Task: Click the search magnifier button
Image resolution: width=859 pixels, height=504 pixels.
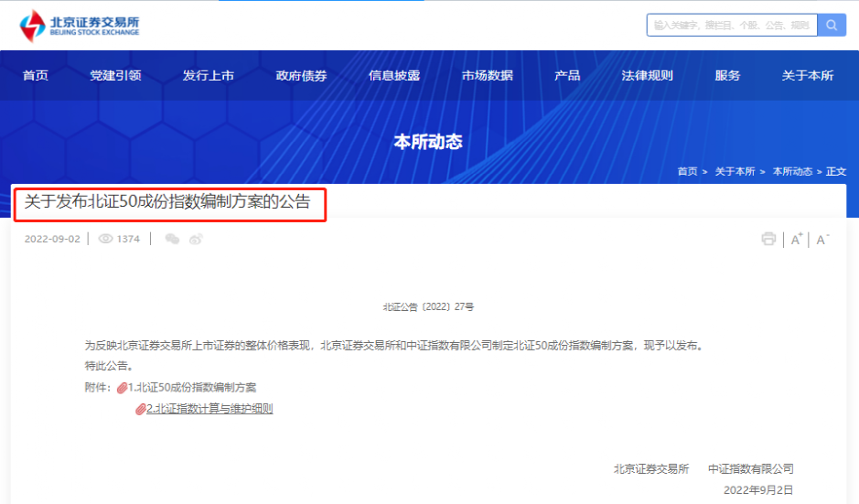Action: [x=832, y=26]
